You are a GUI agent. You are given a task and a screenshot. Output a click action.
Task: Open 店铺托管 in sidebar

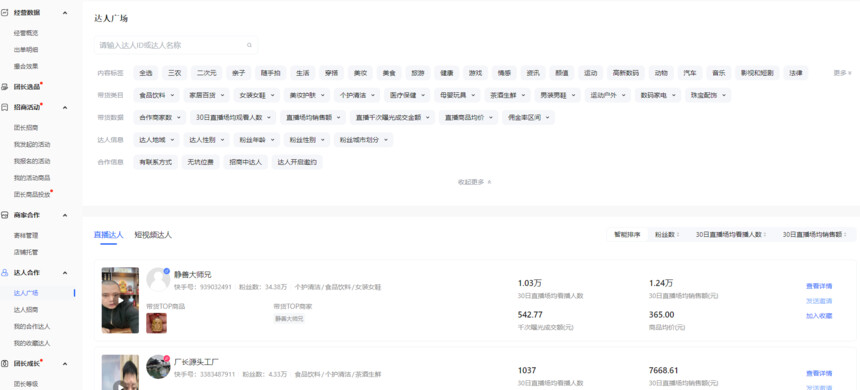pos(26,252)
